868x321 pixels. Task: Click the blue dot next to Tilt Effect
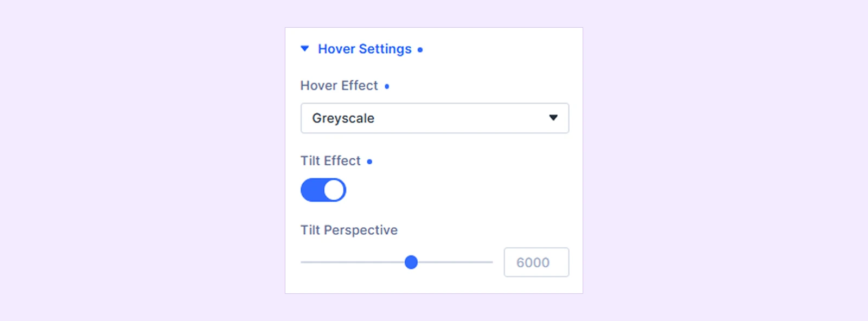tap(369, 162)
